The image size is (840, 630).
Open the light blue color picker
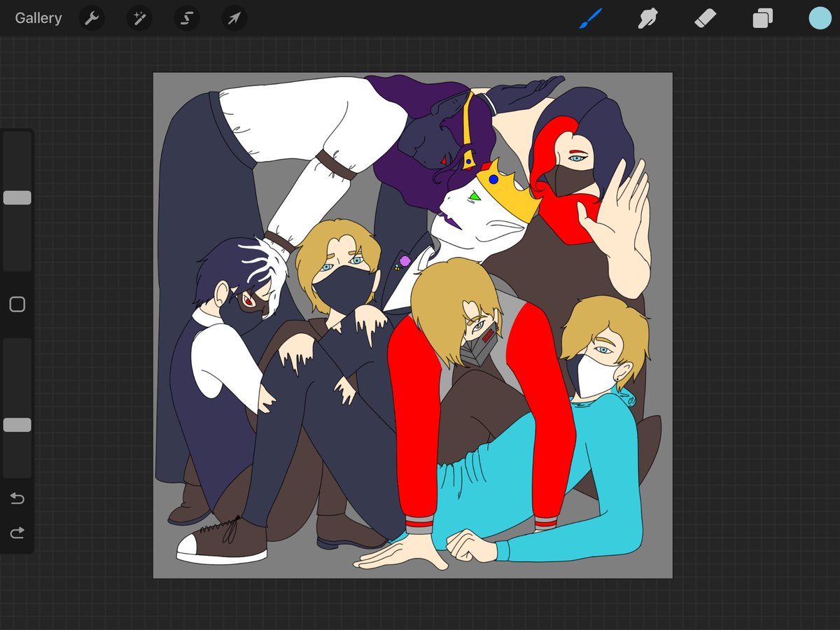click(820, 18)
